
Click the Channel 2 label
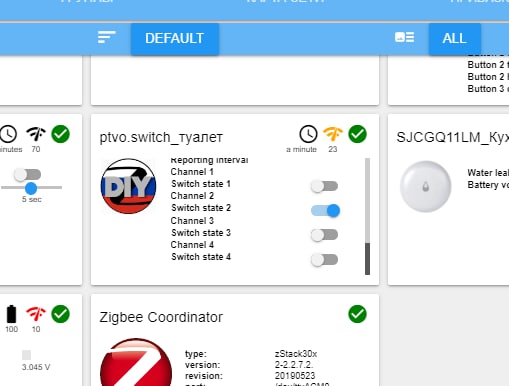point(192,196)
